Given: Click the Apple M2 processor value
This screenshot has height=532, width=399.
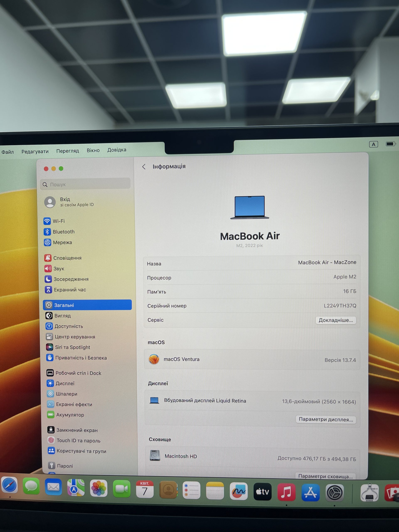Looking at the screenshot, I should pos(345,277).
